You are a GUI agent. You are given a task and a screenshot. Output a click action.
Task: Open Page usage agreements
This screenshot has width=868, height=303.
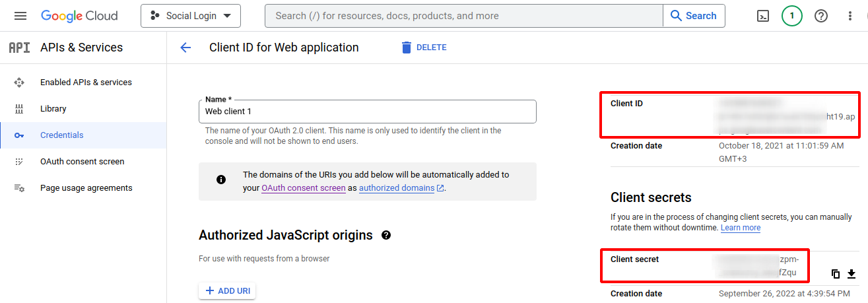[x=83, y=188]
